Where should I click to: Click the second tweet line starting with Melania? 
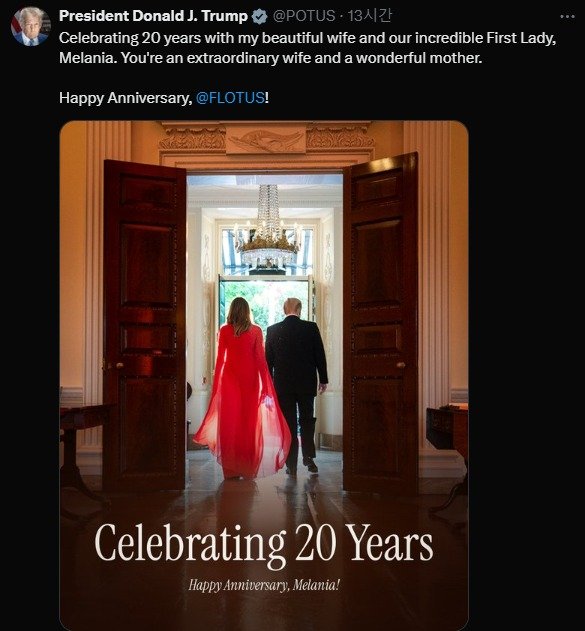click(x=270, y=58)
